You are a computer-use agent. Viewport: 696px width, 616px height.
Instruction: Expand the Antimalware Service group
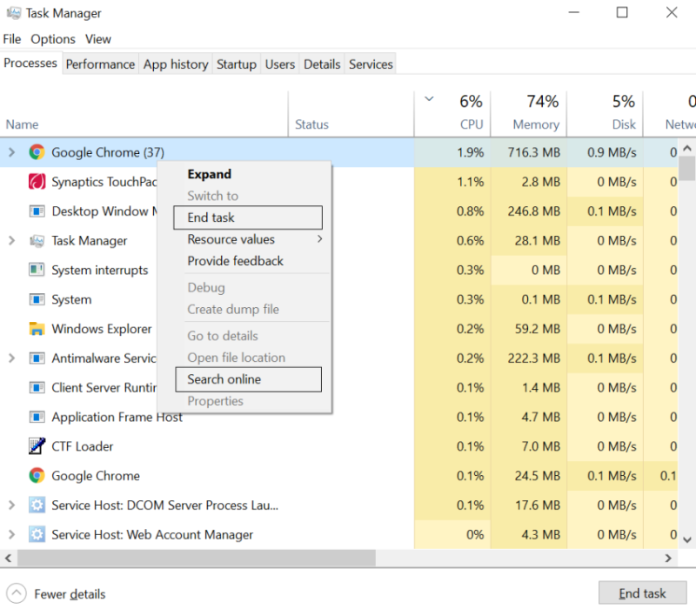coord(12,358)
